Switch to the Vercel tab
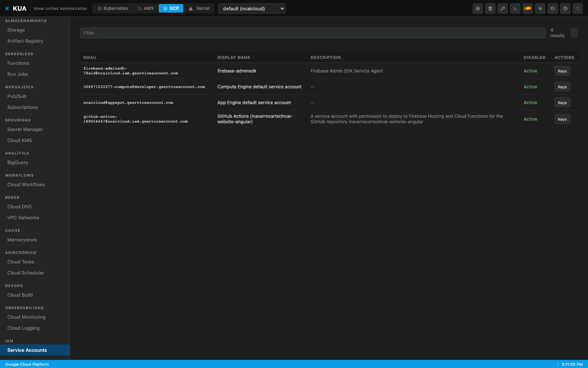 click(x=199, y=8)
